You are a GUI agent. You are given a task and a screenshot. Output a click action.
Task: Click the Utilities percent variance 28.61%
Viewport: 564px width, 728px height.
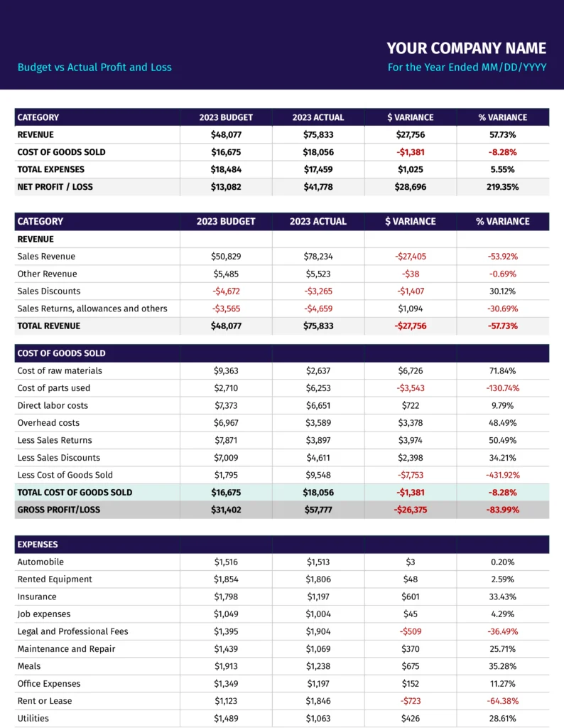(x=503, y=718)
